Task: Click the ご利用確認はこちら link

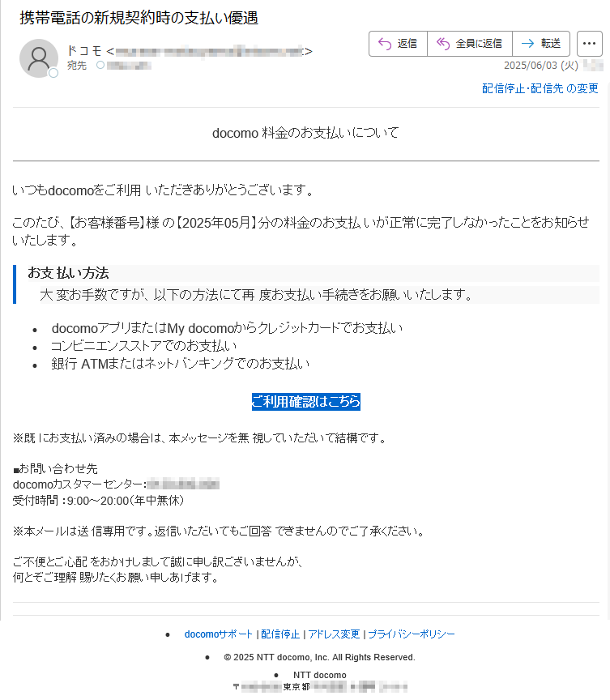Action: pyautogui.click(x=306, y=401)
